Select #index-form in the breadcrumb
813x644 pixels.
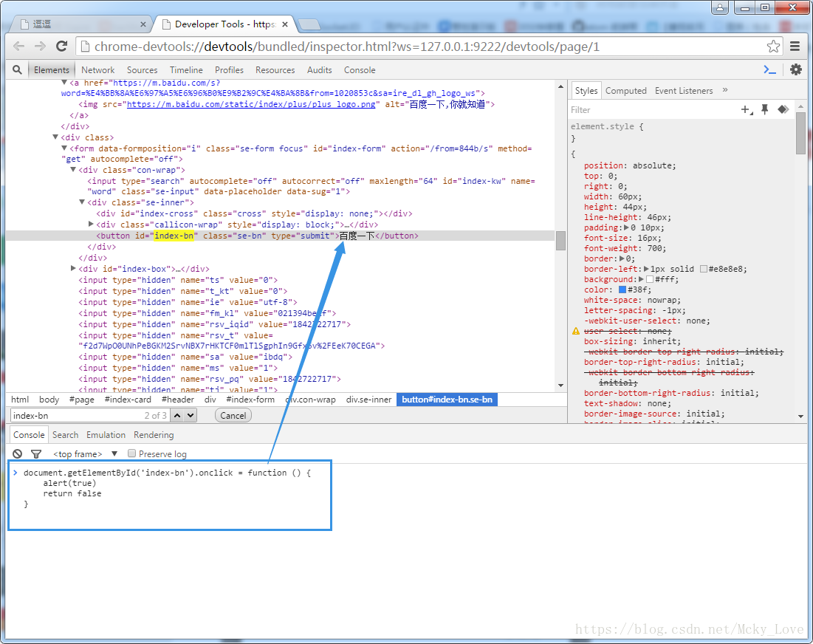pos(250,400)
